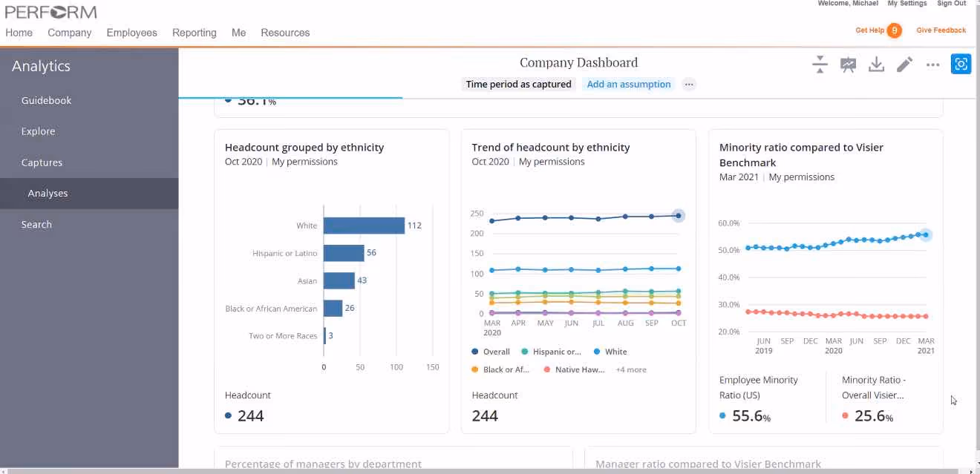Viewport: 980px width, 474px height.
Task: Click the 244 headcount value under bar chart
Action: click(250, 416)
